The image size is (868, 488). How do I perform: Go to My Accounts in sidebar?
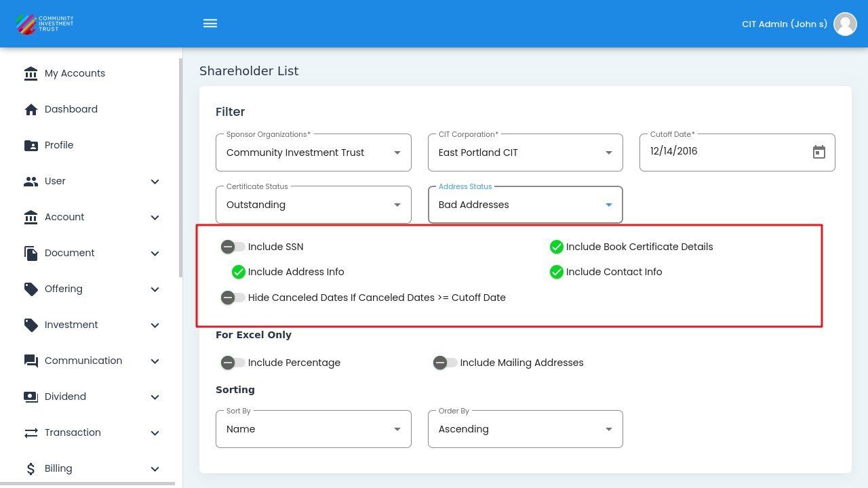pos(75,73)
